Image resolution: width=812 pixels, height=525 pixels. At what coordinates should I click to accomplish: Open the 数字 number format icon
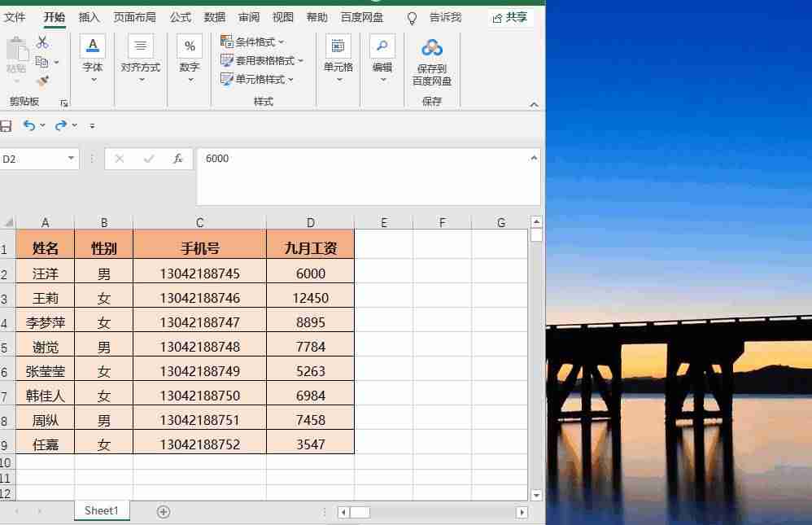(x=190, y=46)
